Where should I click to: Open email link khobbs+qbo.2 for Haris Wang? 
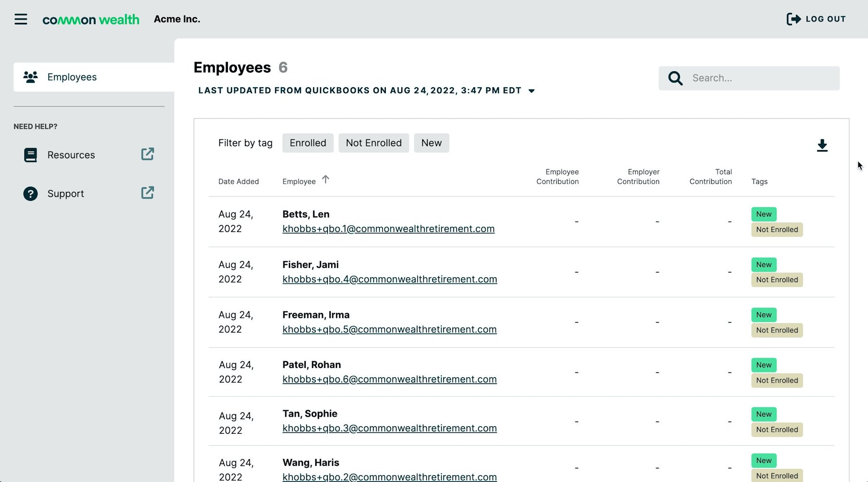click(x=390, y=477)
